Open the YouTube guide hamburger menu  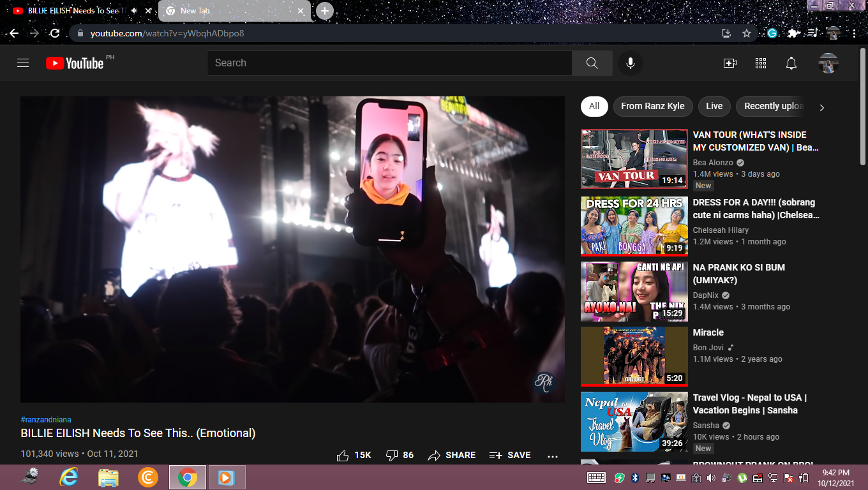[23, 63]
